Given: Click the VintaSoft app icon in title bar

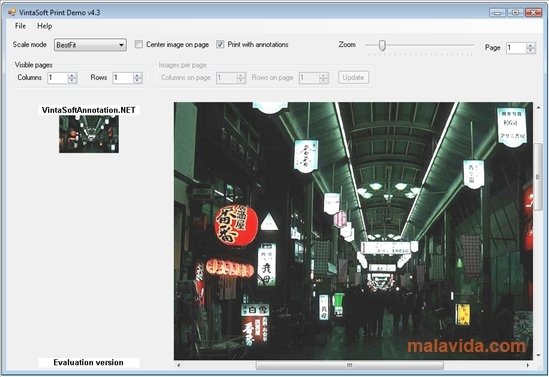Looking at the screenshot, I should click(12, 13).
